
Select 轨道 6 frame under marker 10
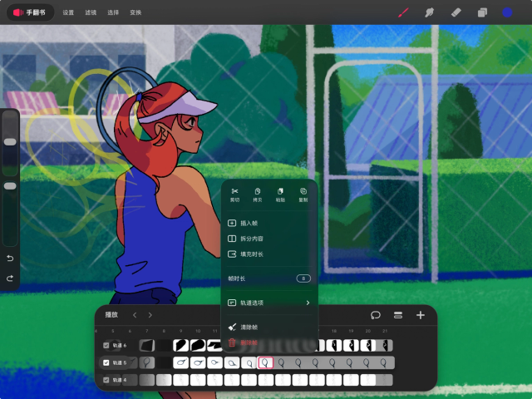[198, 346]
